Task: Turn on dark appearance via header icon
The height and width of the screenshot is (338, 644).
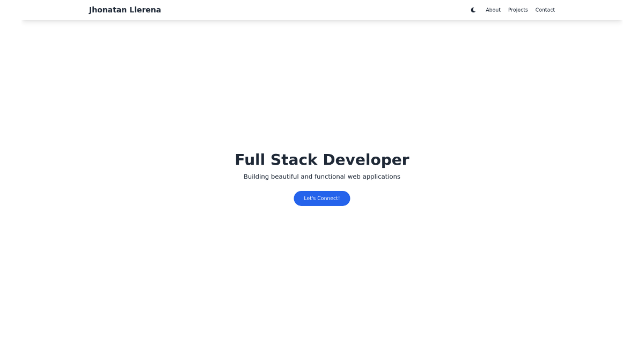Action: (473, 10)
